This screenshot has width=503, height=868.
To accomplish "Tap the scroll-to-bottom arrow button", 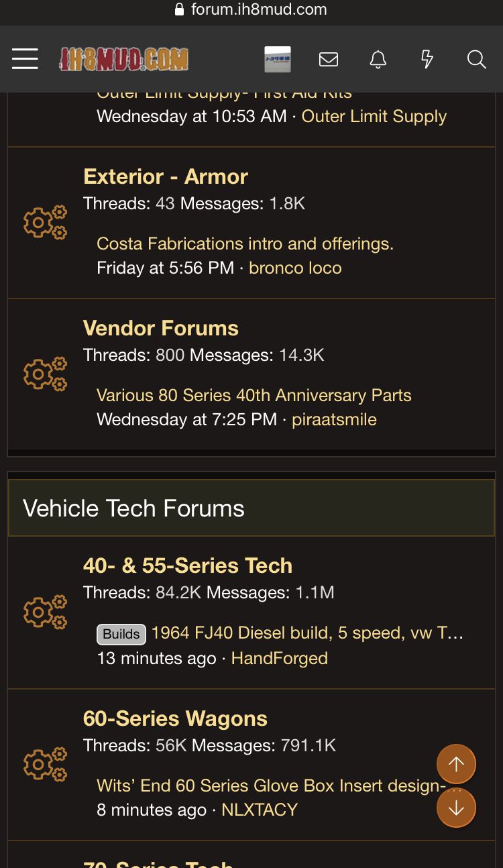I will click(x=456, y=808).
